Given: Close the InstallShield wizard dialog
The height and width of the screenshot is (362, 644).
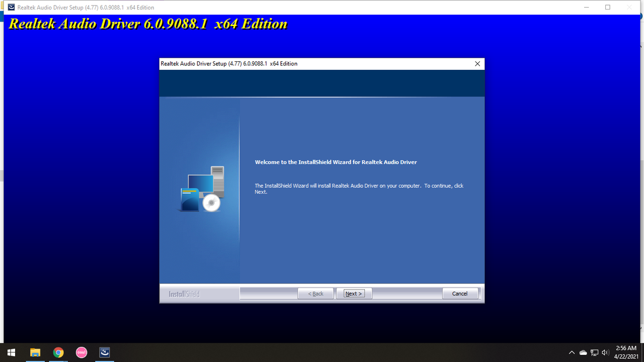Looking at the screenshot, I should click(477, 64).
